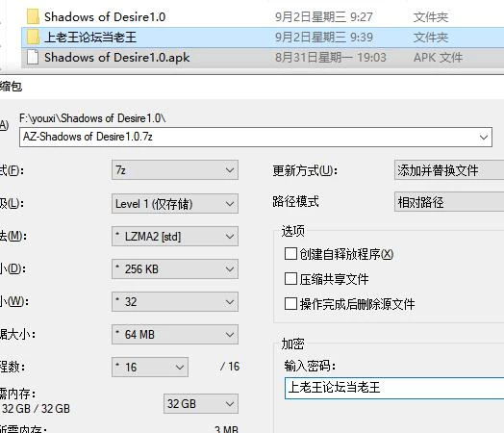The height and width of the screenshot is (433, 504).
Task: Click the APK 文件 type cell
Action: click(x=438, y=58)
